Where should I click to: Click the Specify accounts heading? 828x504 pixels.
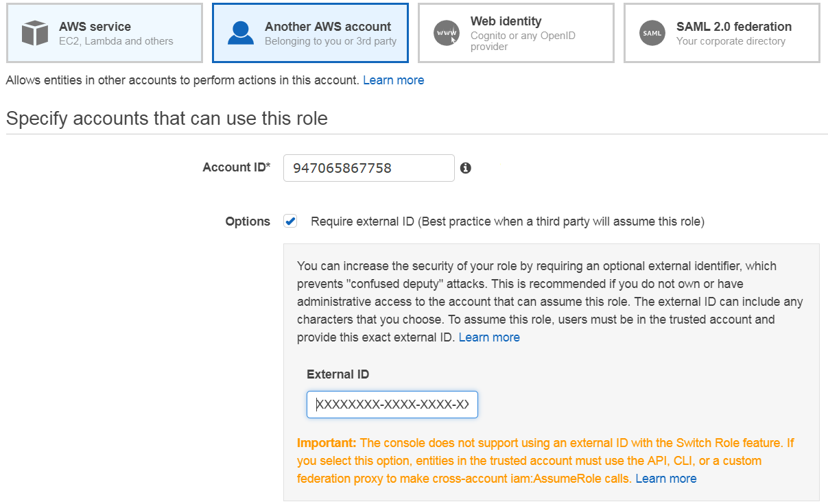click(x=166, y=118)
